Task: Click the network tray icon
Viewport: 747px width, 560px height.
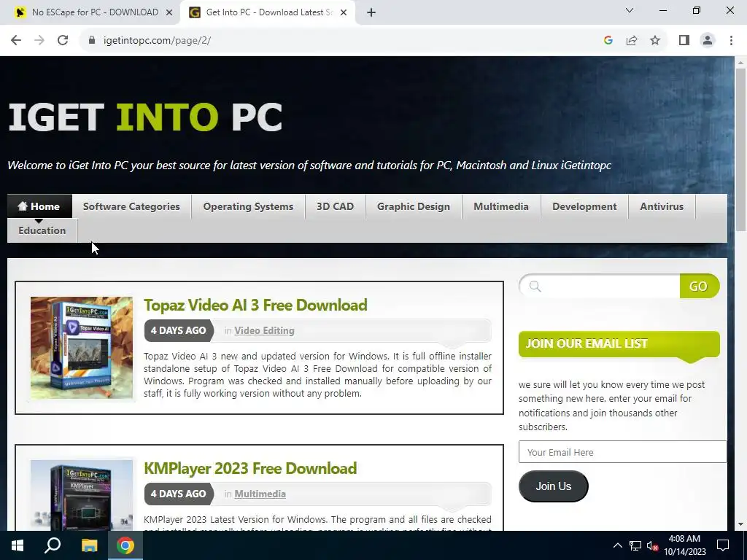Action: tap(635, 545)
